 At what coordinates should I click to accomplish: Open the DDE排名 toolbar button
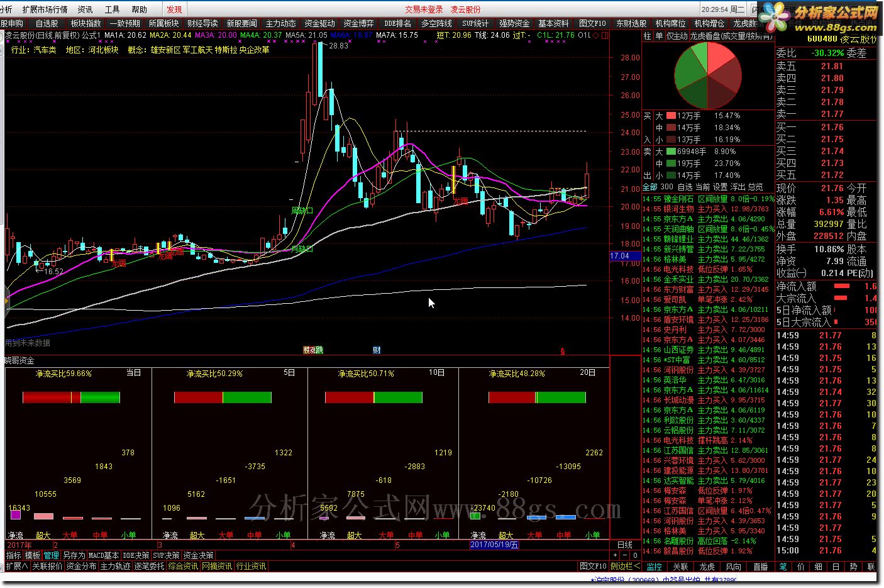coord(397,23)
